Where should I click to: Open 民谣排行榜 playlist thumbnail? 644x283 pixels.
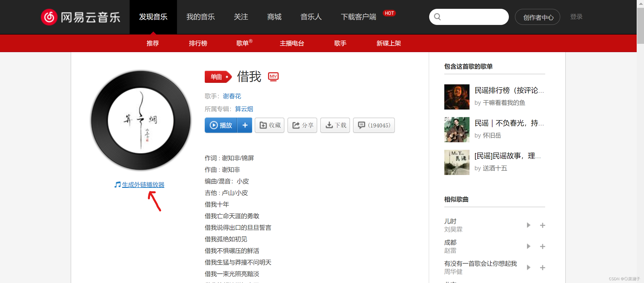tap(457, 97)
